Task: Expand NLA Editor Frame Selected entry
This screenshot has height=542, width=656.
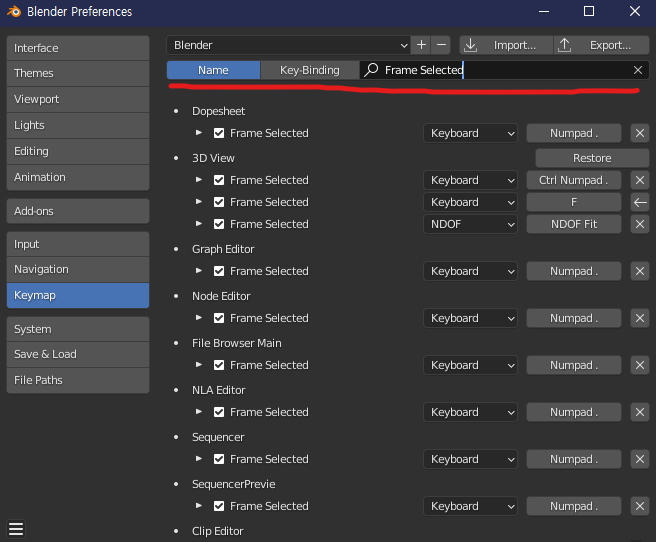Action: click(199, 412)
